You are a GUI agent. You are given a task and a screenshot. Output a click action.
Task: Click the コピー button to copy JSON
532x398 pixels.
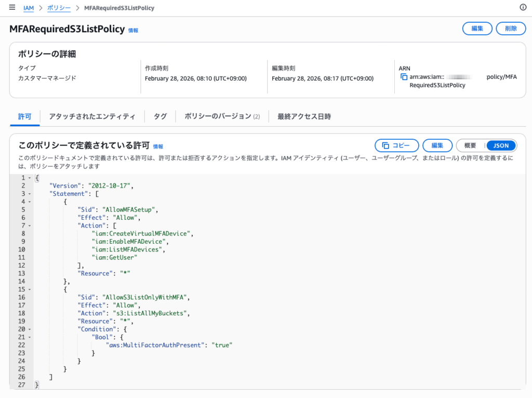396,145
